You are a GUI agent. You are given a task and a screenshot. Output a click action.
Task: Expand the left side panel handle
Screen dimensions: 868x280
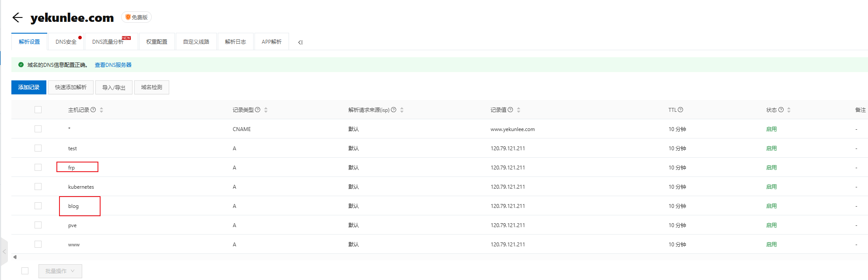[4, 252]
